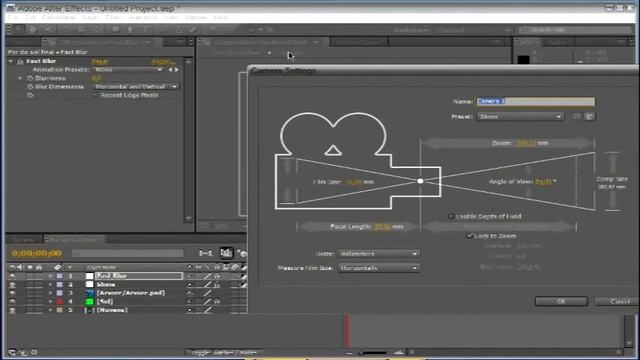
Task: Click red label swatch of Sol layer
Action: pyautogui.click(x=60, y=301)
